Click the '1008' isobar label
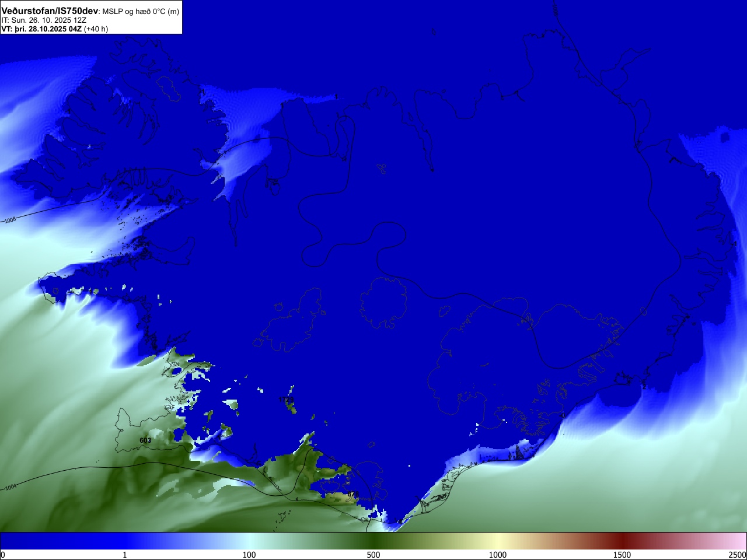This screenshot has height=560, width=747. click(x=11, y=220)
